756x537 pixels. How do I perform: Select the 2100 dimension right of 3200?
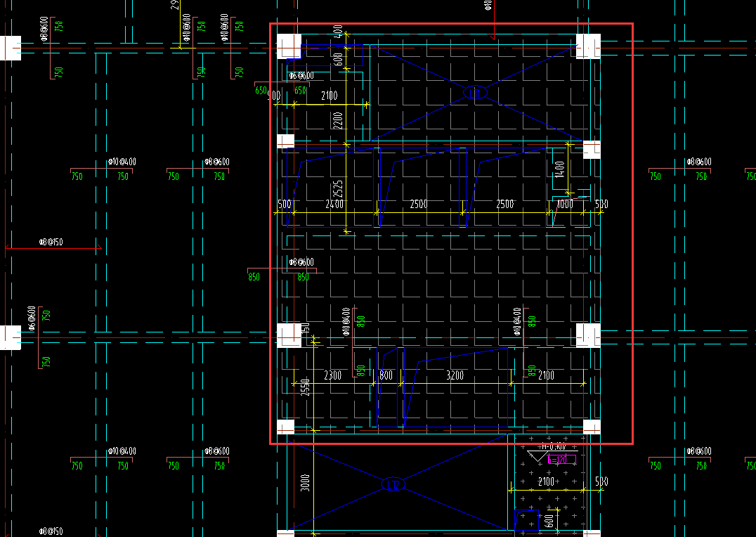point(546,375)
